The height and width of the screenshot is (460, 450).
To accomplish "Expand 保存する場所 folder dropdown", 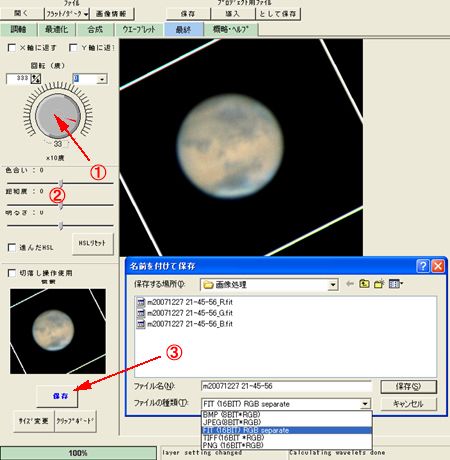I will tap(332, 285).
